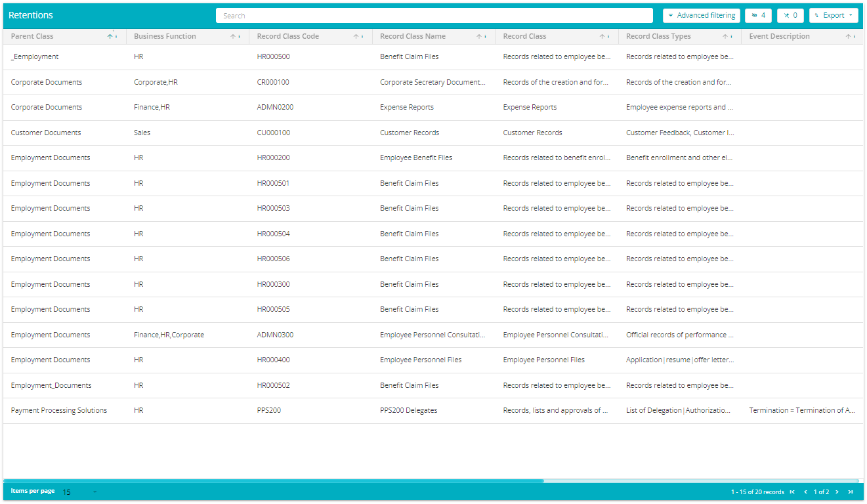Click the horizontal scrollbar thumb
This screenshot has width=867, height=504.
(x=274, y=481)
